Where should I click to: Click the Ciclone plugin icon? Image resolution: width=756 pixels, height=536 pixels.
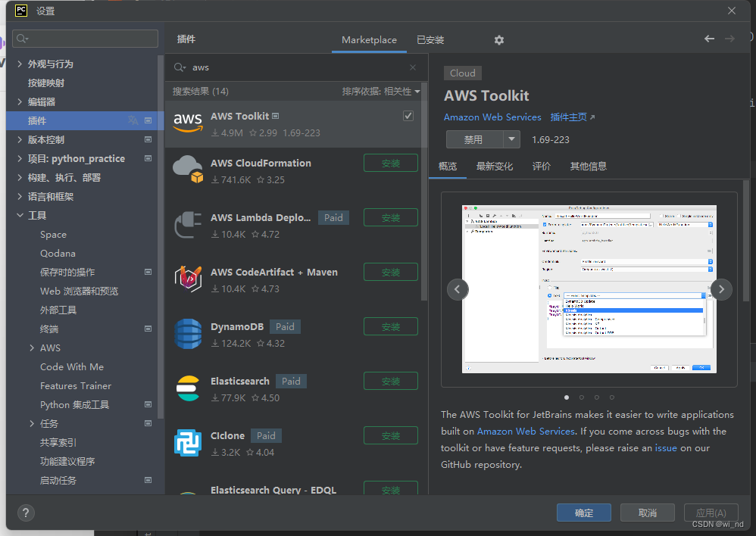tap(188, 442)
